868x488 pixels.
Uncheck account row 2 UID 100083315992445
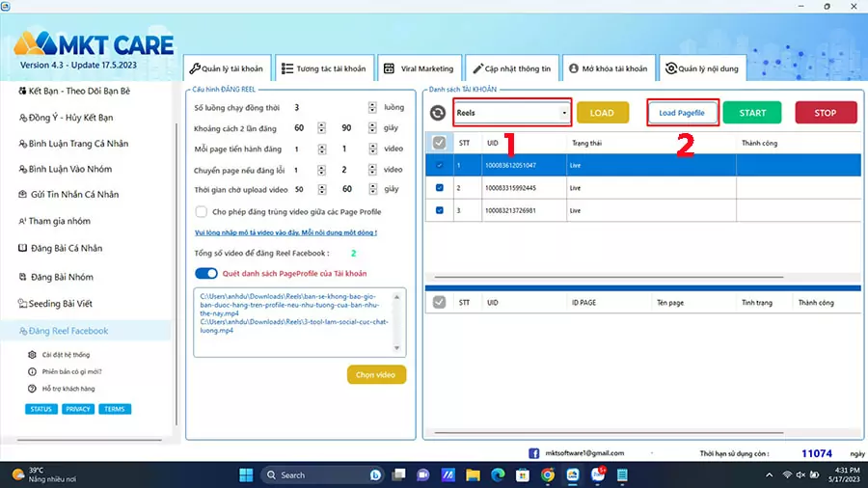(x=440, y=187)
